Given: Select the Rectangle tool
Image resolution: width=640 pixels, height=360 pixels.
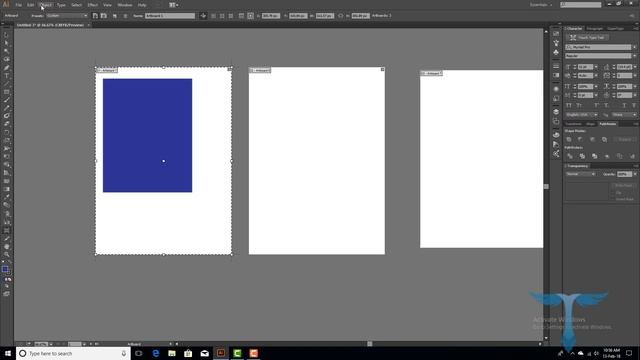Looking at the screenshot, I should click(x=6, y=92).
